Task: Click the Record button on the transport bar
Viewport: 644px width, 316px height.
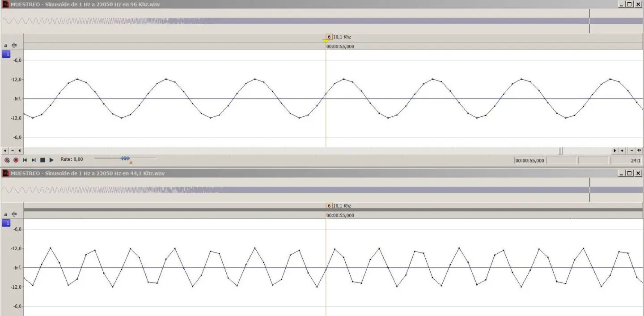Action: point(16,159)
